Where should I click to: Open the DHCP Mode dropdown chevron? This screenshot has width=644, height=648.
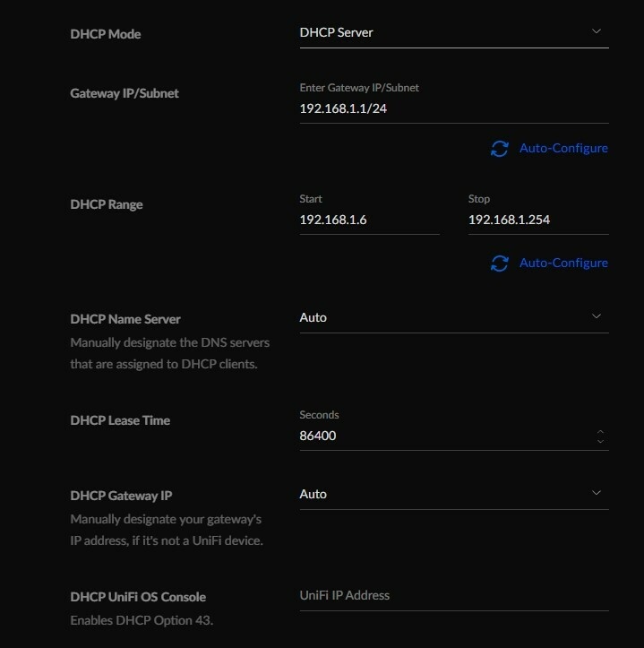pos(597,32)
